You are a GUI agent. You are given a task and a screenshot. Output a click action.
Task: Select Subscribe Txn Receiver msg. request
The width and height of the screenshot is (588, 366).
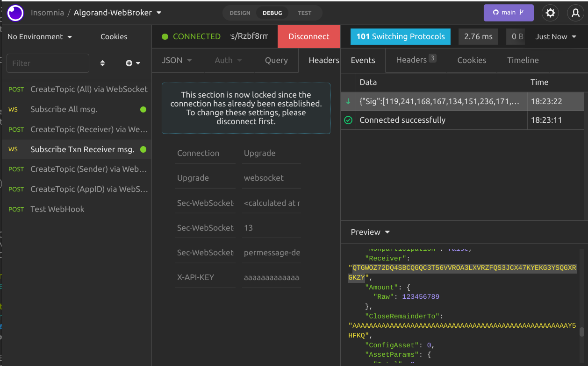pos(77,149)
